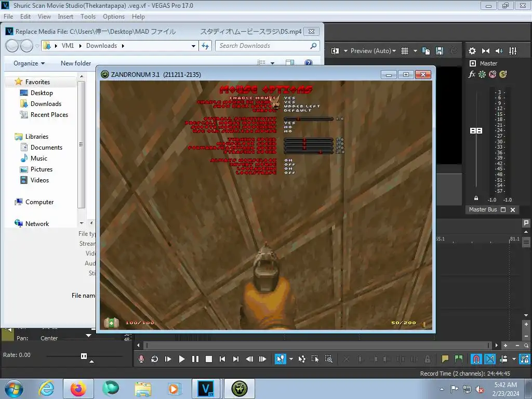This screenshot has width=532, height=399.
Task: Open the Organize dropdown in file dialog
Action: 29,63
